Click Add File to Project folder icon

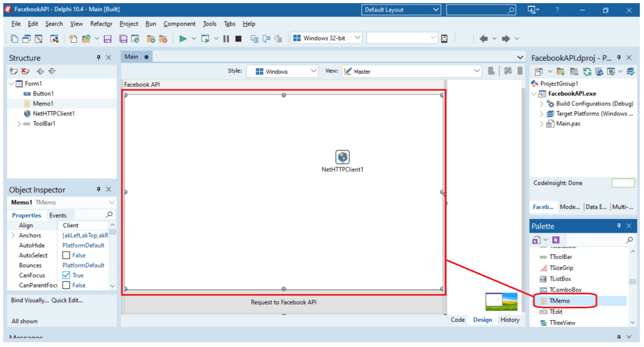[x=151, y=38]
